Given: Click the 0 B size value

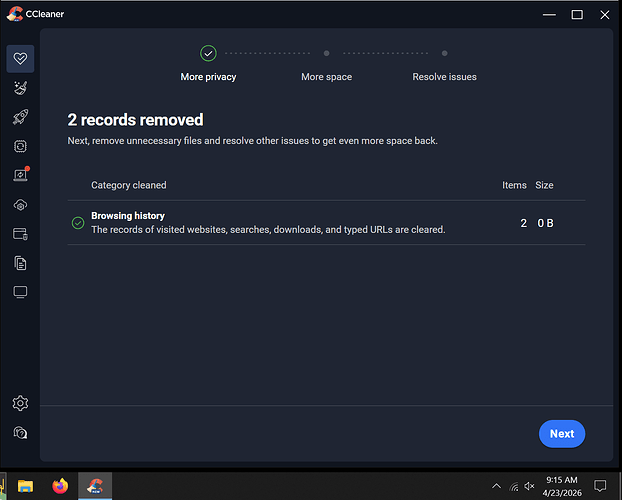Looking at the screenshot, I should (x=545, y=223).
